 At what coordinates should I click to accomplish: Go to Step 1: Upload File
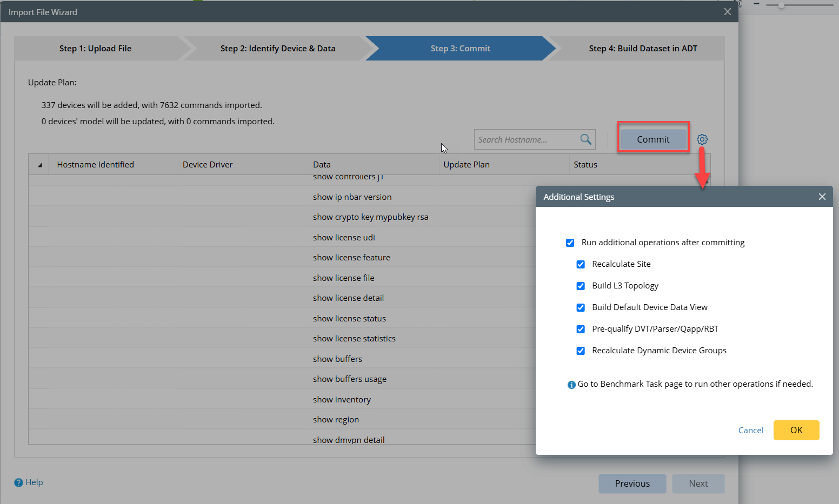point(96,49)
